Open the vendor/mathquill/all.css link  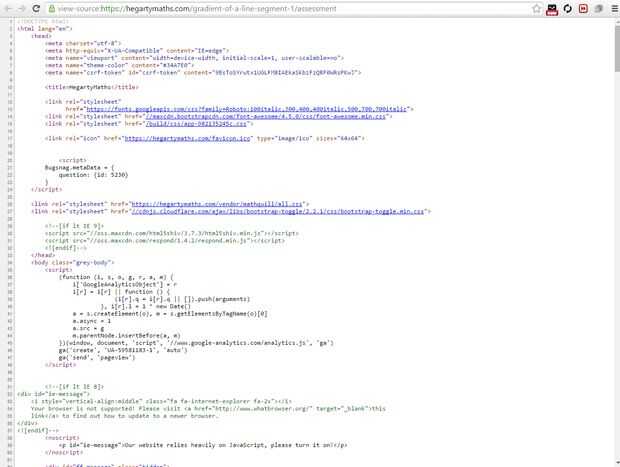click(x=217, y=204)
